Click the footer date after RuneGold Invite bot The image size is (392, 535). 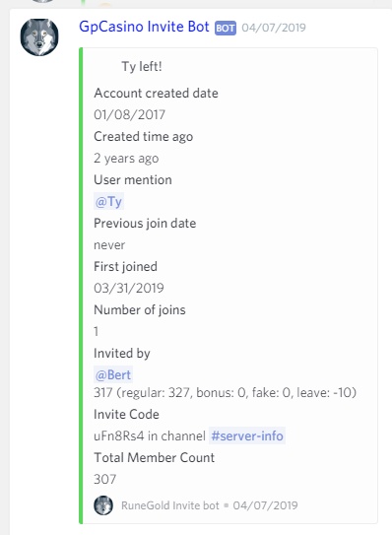(x=265, y=505)
